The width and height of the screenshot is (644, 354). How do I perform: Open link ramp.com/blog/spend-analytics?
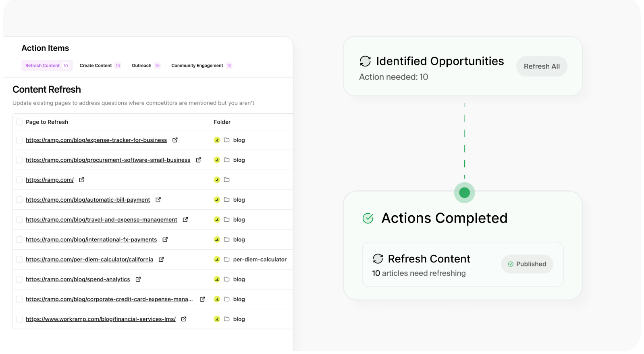point(78,279)
